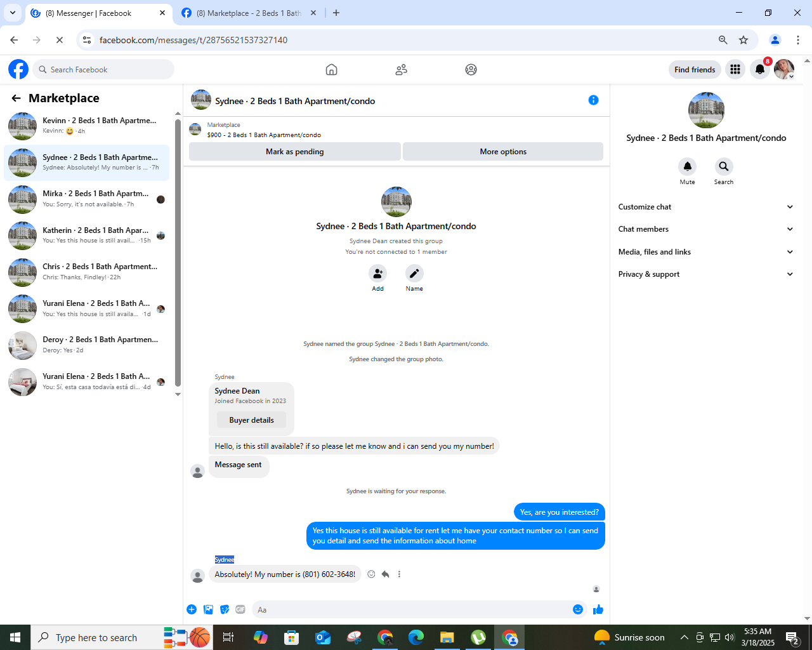Open Windows Start menu

pos(15,637)
